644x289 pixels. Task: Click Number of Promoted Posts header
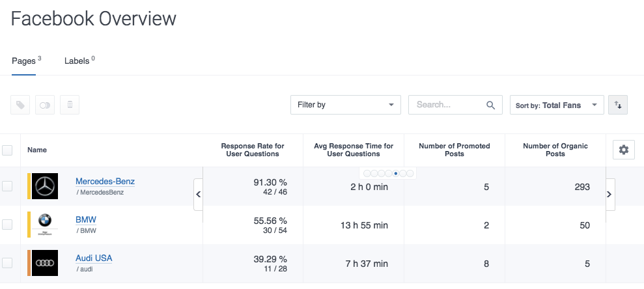point(455,150)
